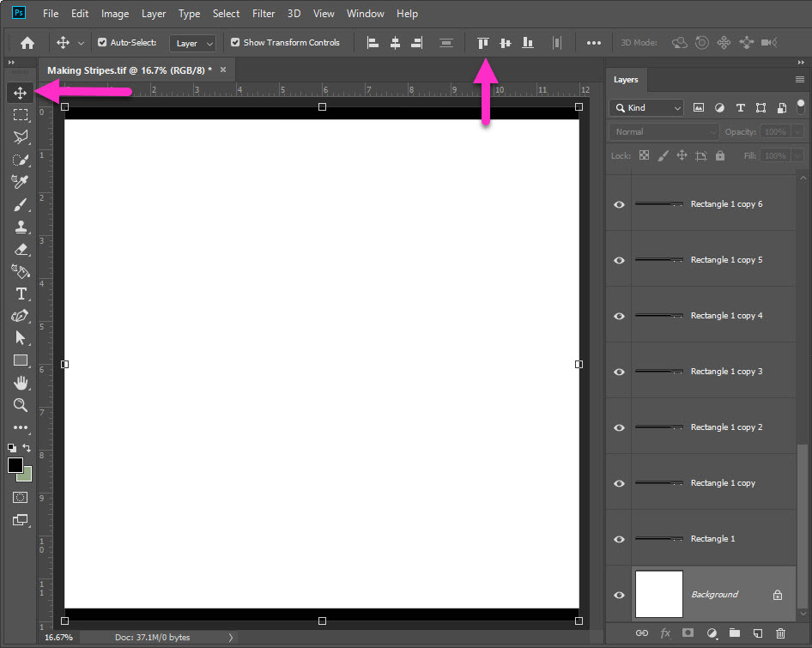Close the Making Stripes.tif tab

point(223,70)
